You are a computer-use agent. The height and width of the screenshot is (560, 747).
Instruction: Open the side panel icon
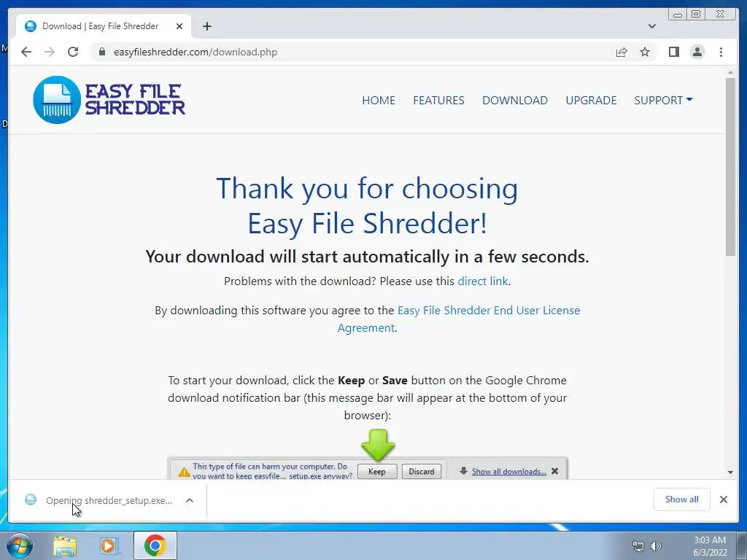click(673, 52)
